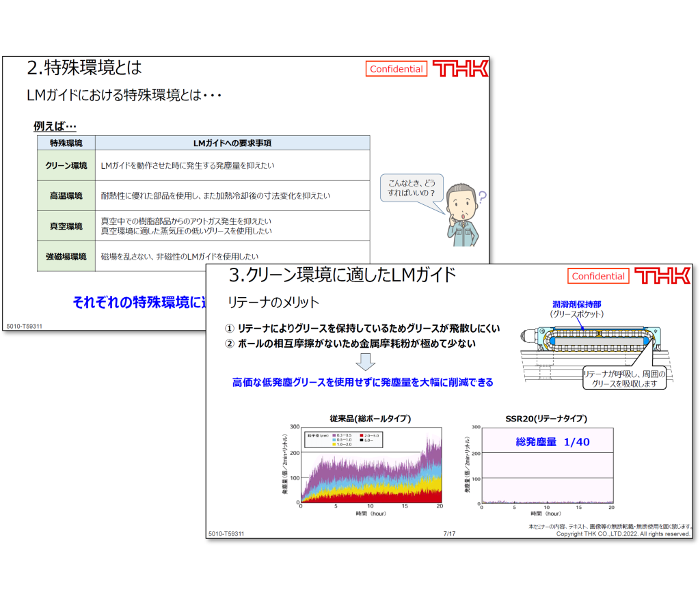This screenshot has width=700, height=595.
Task: Click the THK logo on the back slide
Action: (460, 69)
